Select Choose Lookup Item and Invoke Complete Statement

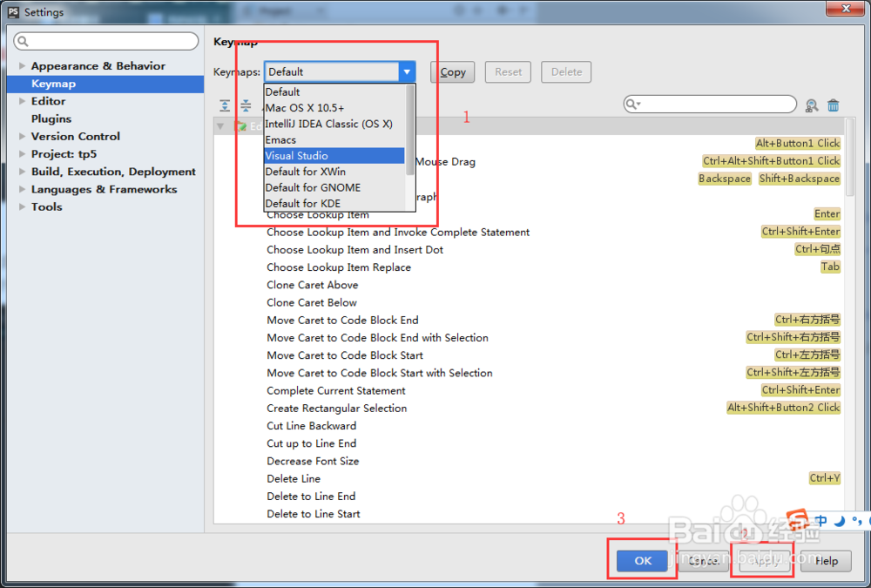[x=398, y=233]
